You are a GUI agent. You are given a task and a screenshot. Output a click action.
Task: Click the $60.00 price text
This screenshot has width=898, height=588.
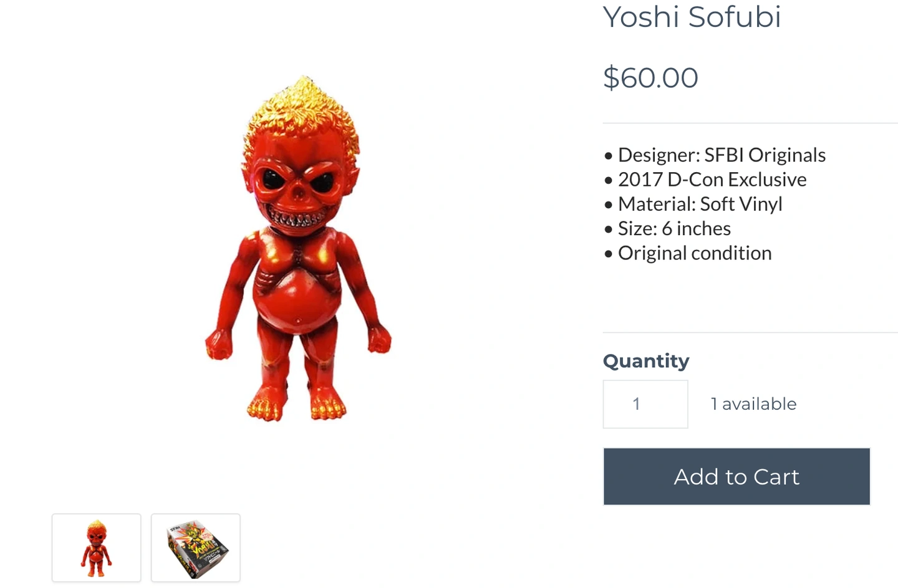click(x=650, y=78)
